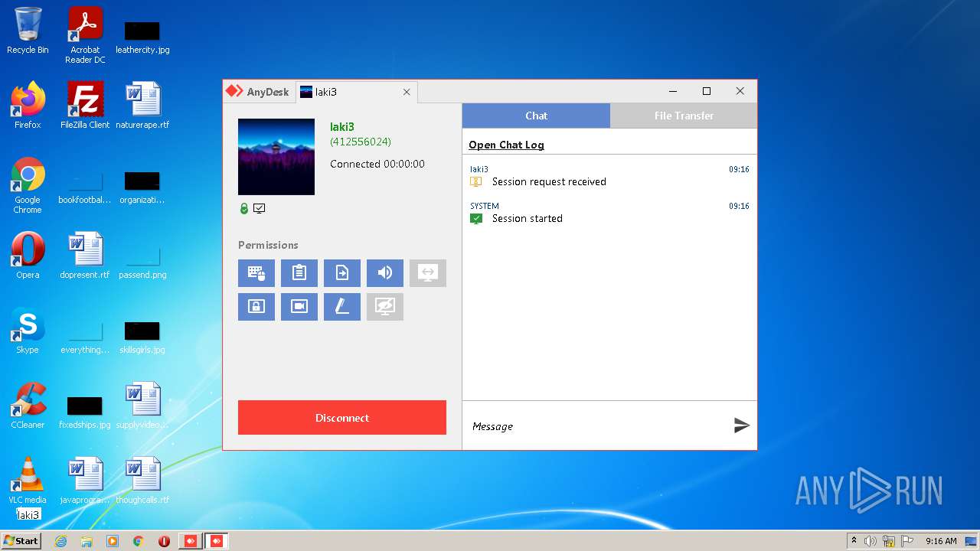Select dopresent.rtf desktop file
This screenshot has width=980, height=551.
85,256
